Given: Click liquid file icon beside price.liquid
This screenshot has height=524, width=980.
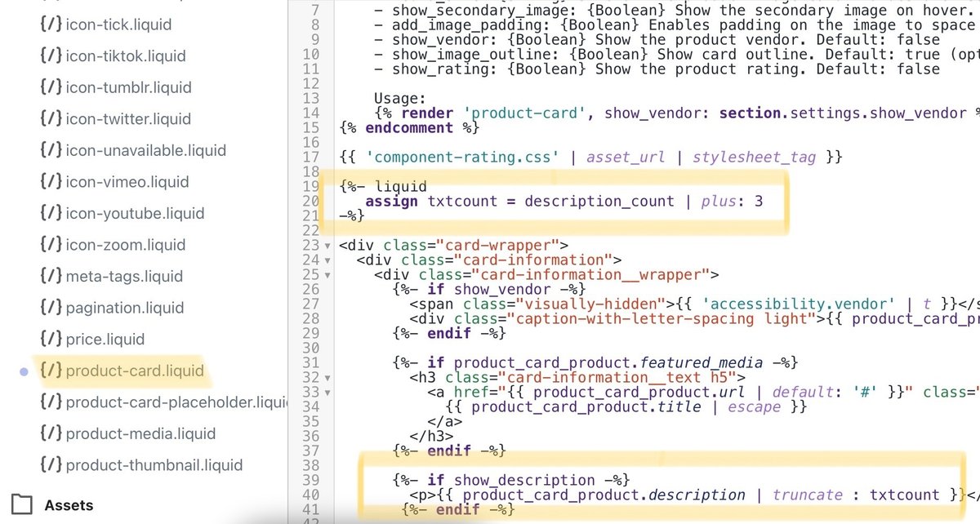Looking at the screenshot, I should coord(50,339).
